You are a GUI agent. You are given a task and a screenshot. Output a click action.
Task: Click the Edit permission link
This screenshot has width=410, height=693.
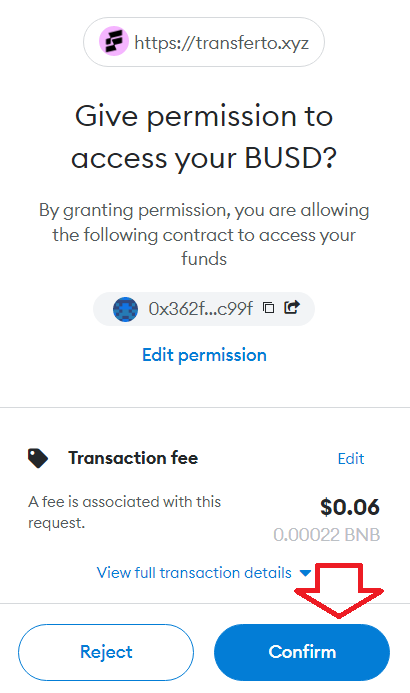pyautogui.click(x=204, y=355)
